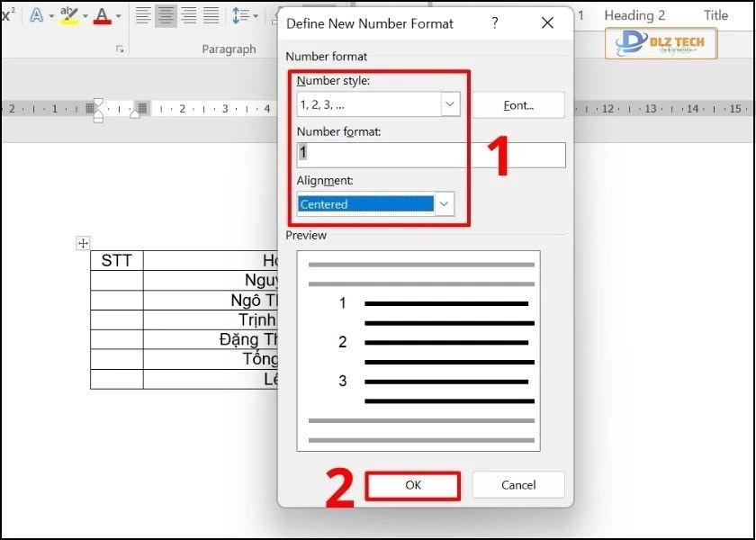Viewport: 756px width, 540px height.
Task: Click the Font... button
Action: (x=518, y=105)
